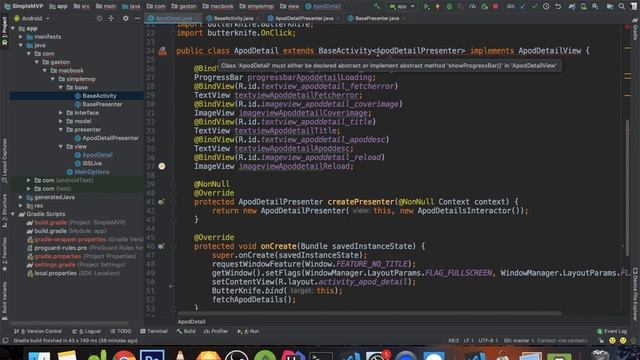Toggle Favorites tool window on left stripe
Viewport: 640px width, 360px height.
(x=4, y=254)
